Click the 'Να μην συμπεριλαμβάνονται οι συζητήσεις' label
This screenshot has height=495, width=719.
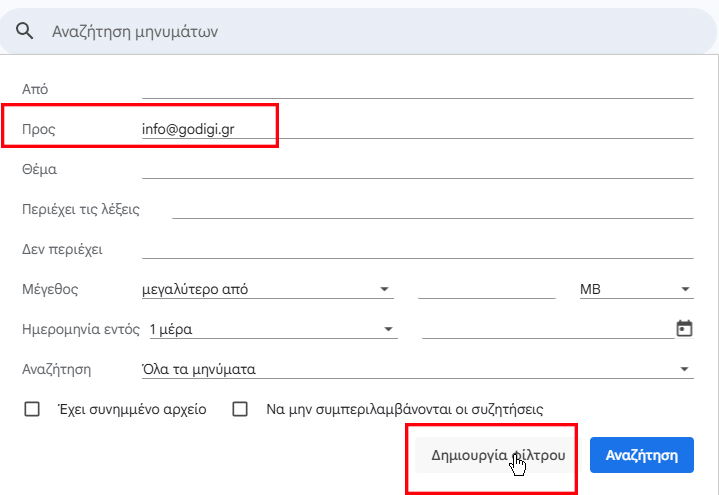tap(404, 409)
